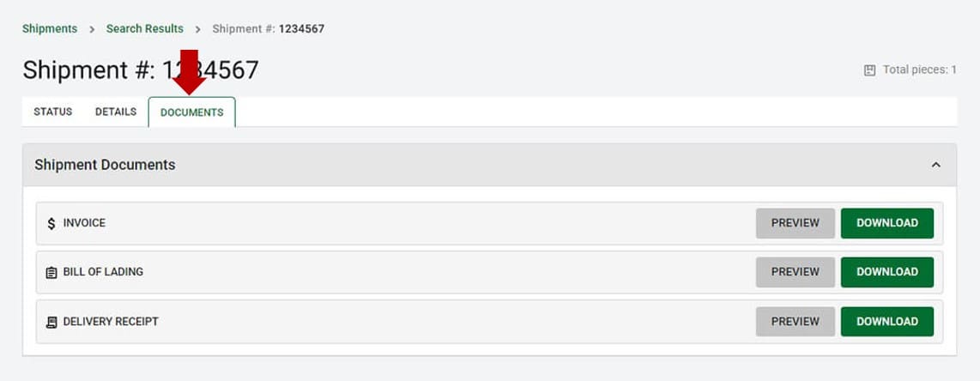
Task: Collapse the Shipment Documents panel chevron
Action: click(x=936, y=165)
